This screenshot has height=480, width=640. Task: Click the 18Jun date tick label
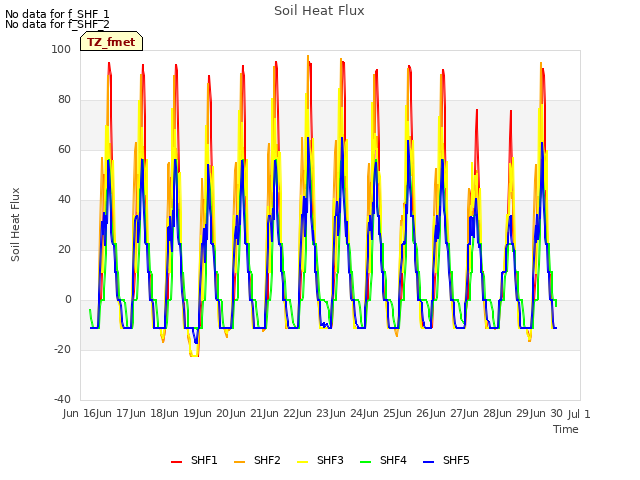click(x=164, y=413)
